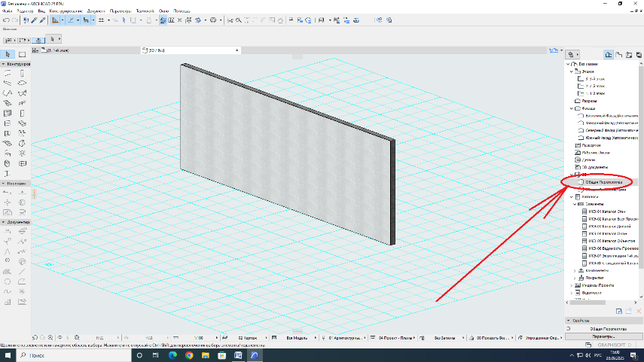Screen dimensions: 644x362
Task: Expand Индексы Проекта in Navigator
Action: point(572,285)
